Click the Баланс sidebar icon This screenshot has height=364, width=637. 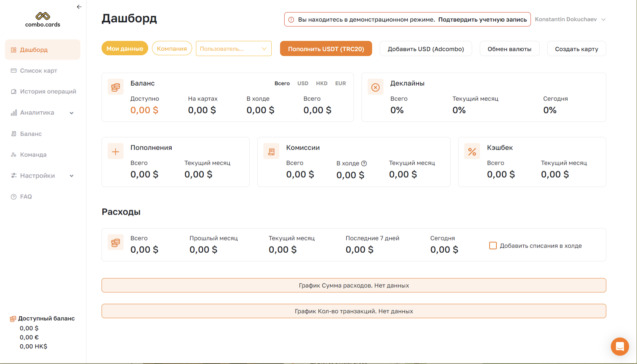[14, 134]
